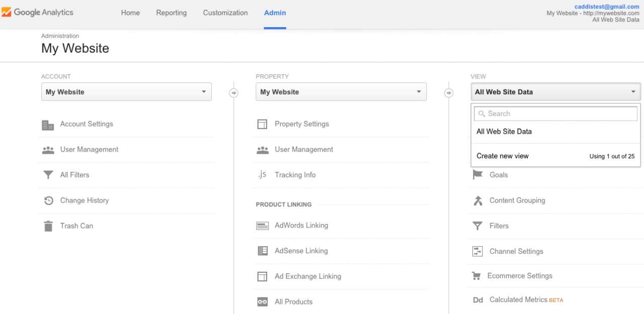Open AdWords Linking
Image resolution: width=644 pixels, height=314 pixels.
pyautogui.click(x=301, y=226)
